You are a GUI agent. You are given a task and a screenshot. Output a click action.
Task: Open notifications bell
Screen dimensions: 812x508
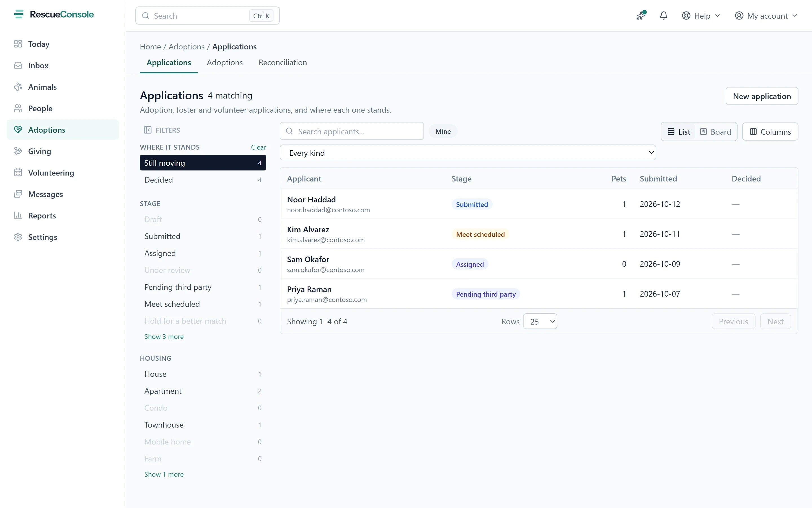coord(663,16)
